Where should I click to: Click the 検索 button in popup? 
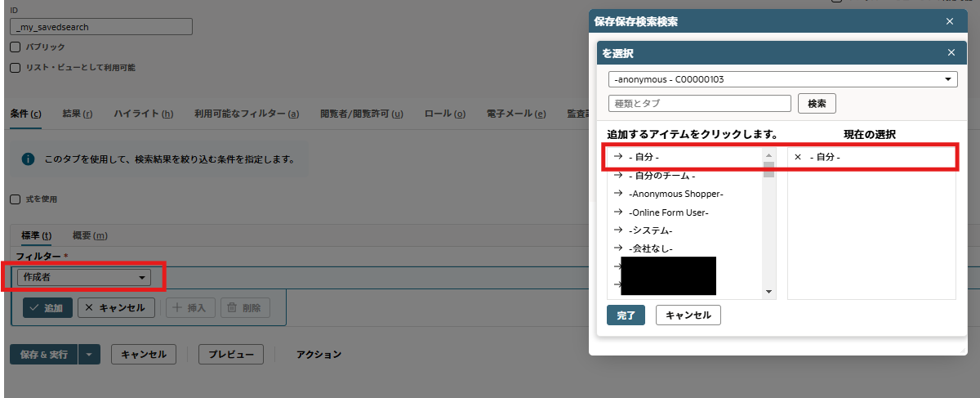[x=817, y=104]
